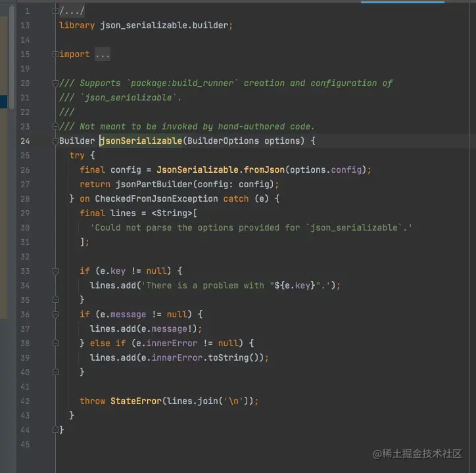
Task: Click the 'catch' keyword on line 28
Action: click(236, 199)
